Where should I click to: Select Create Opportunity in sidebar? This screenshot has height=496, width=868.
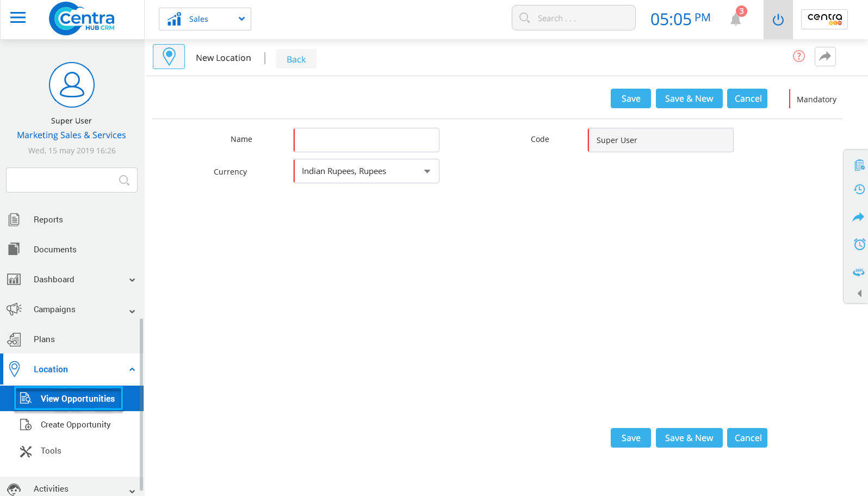click(76, 425)
